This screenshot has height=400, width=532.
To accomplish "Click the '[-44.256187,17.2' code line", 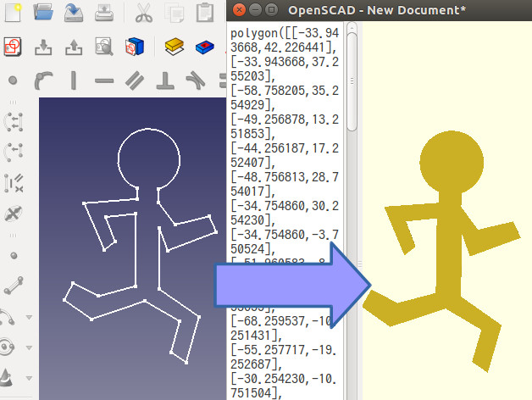I will tap(285, 148).
